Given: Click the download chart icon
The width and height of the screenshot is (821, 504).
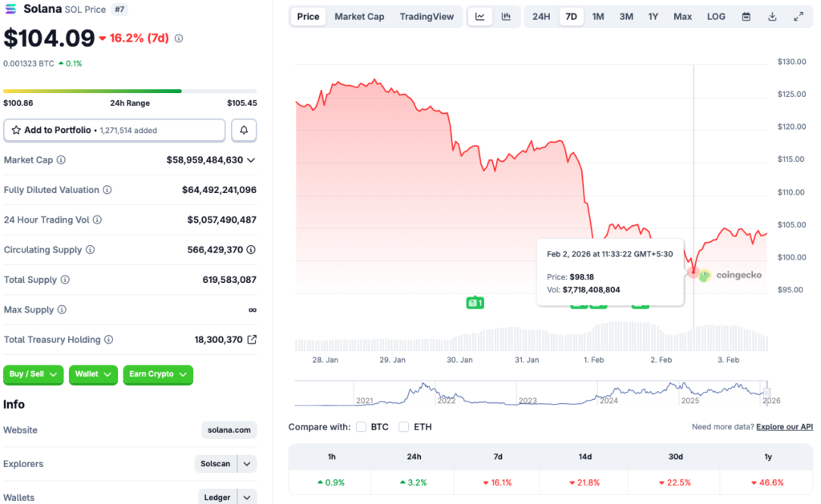Looking at the screenshot, I should (772, 16).
